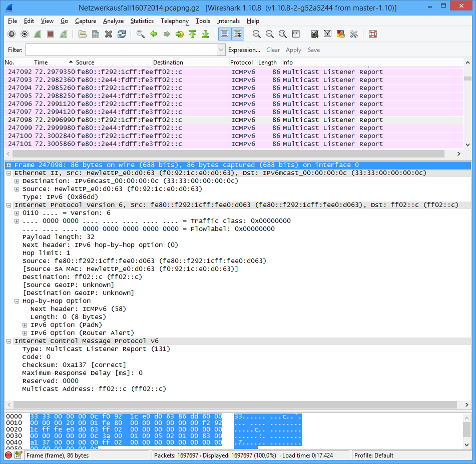The height and width of the screenshot is (464, 476).
Task: Go back in packet history
Action: (x=153, y=34)
